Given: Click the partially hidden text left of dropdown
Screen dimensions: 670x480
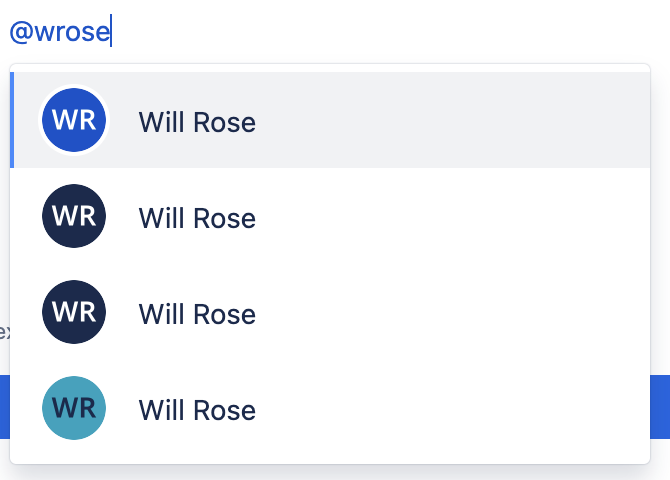Looking at the screenshot, I should [x=4, y=332].
